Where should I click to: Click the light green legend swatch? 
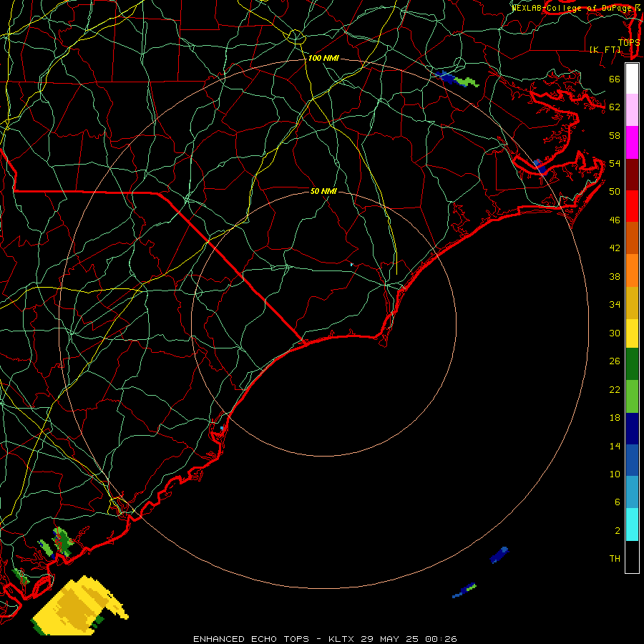pyautogui.click(x=632, y=396)
